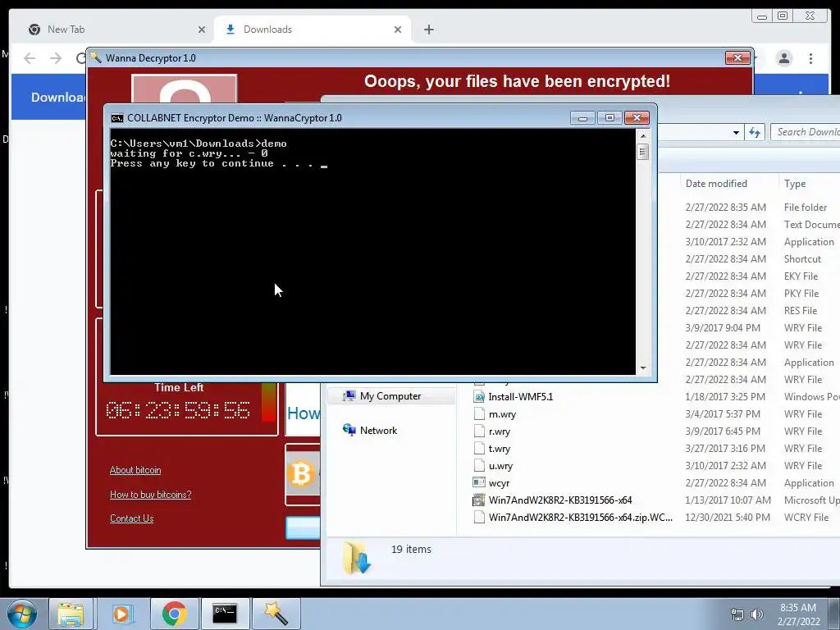Viewport: 840px width, 630px height.
Task: Sort by Type column header
Action: (795, 183)
